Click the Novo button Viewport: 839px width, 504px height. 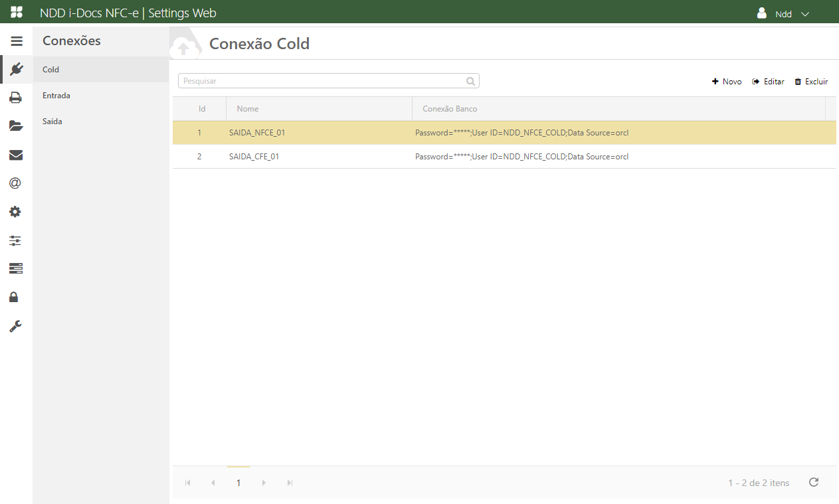pyautogui.click(x=727, y=82)
